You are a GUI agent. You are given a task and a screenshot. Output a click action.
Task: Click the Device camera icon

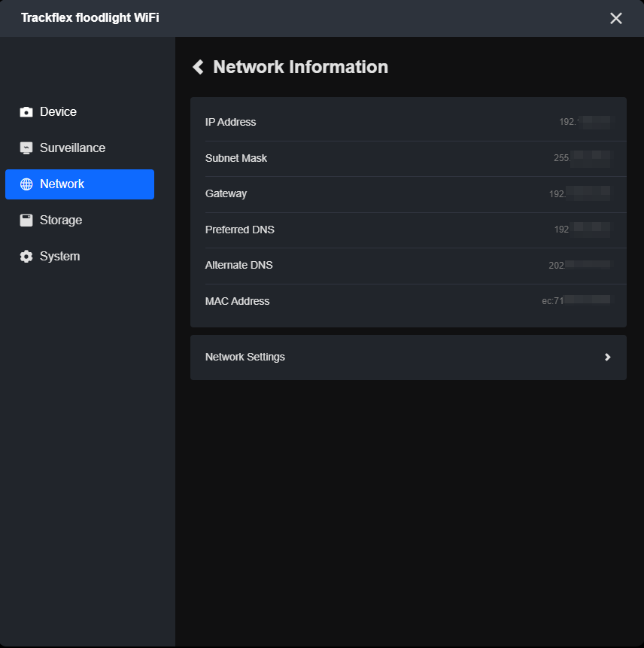click(26, 112)
